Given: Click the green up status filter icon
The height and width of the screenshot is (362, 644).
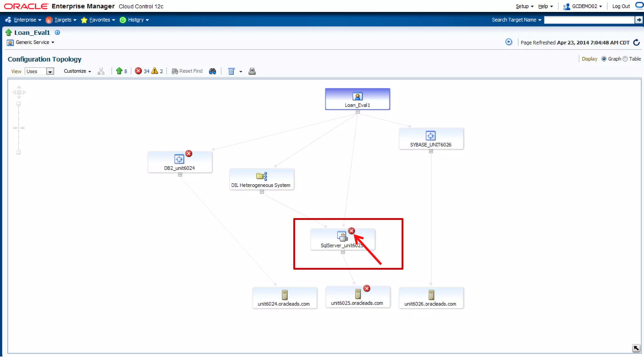Looking at the screenshot, I should click(119, 71).
